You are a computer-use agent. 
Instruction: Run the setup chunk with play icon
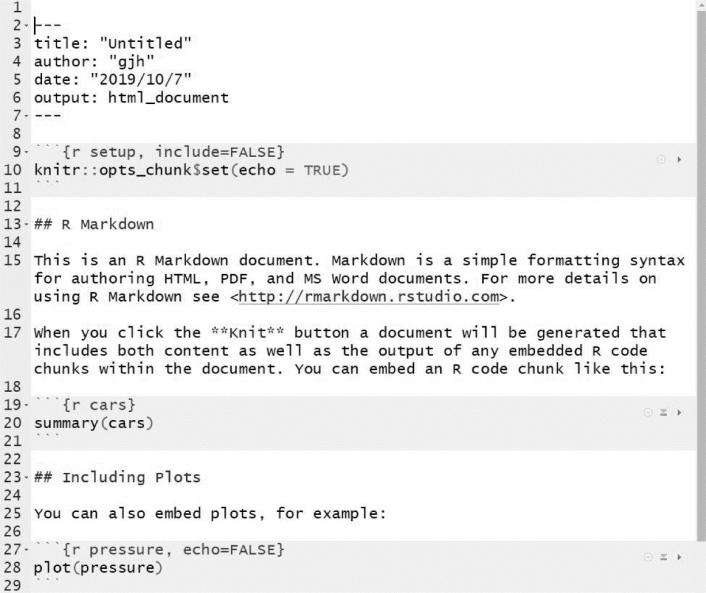click(x=679, y=159)
